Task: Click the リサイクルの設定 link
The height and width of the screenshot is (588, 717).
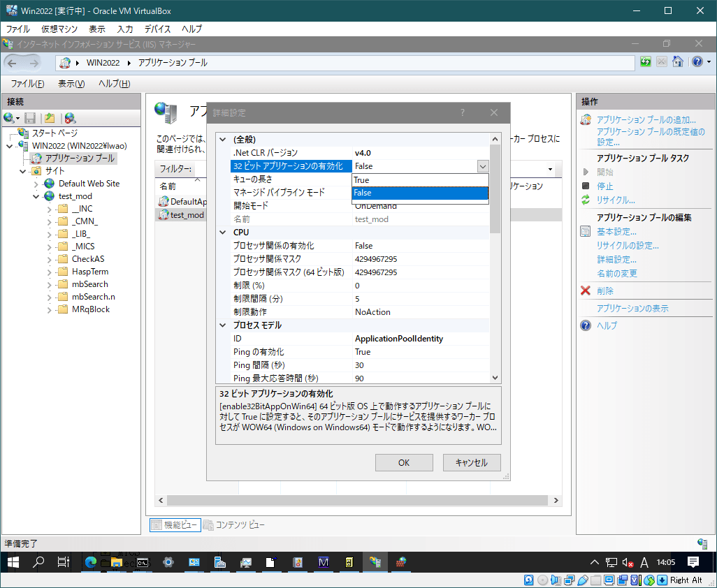Action: (628, 245)
